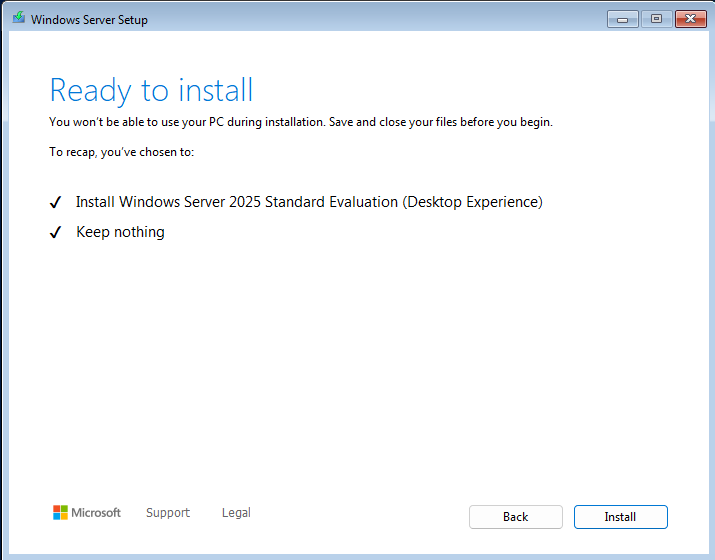Screen dimensions: 715x560
Task: Maximize the Windows Server Setup window
Action: coord(656,18)
